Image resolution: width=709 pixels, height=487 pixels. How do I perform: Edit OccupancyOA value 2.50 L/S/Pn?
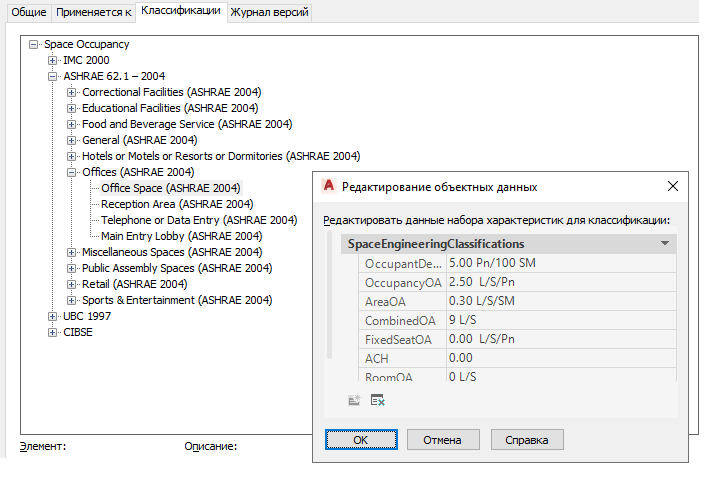tap(561, 282)
